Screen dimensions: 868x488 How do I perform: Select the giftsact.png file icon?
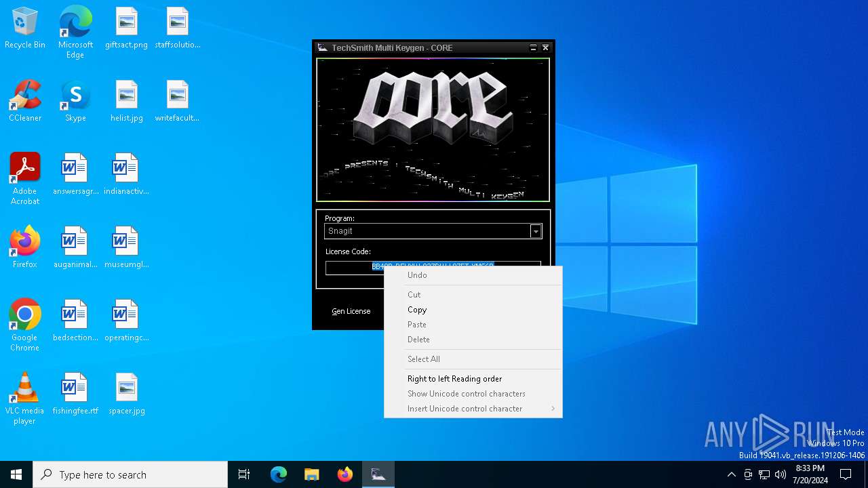coord(126,28)
